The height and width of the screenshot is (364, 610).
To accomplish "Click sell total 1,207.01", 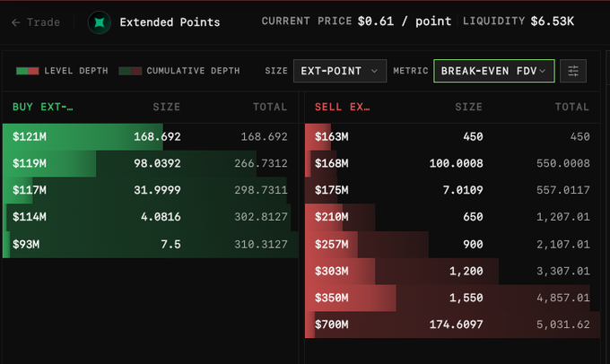I will (563, 217).
